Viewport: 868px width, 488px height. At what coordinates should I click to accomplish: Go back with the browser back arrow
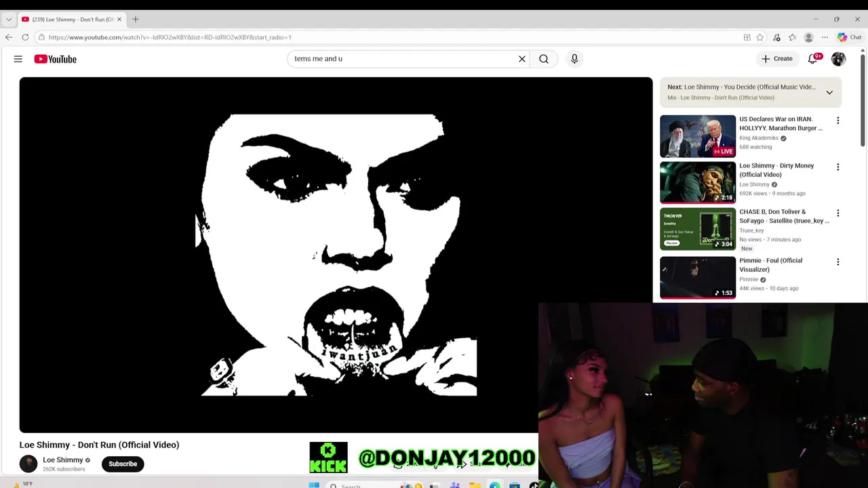click(9, 37)
